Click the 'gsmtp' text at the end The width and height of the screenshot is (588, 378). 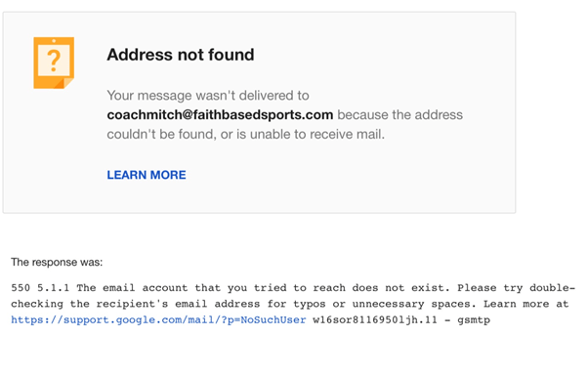(474, 320)
